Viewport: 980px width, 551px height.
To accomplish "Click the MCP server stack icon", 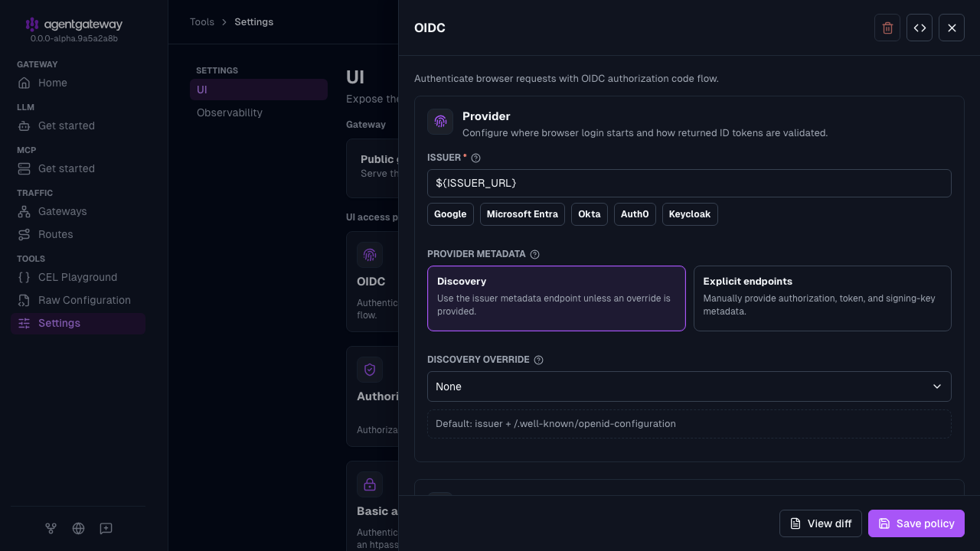I will coord(24,168).
